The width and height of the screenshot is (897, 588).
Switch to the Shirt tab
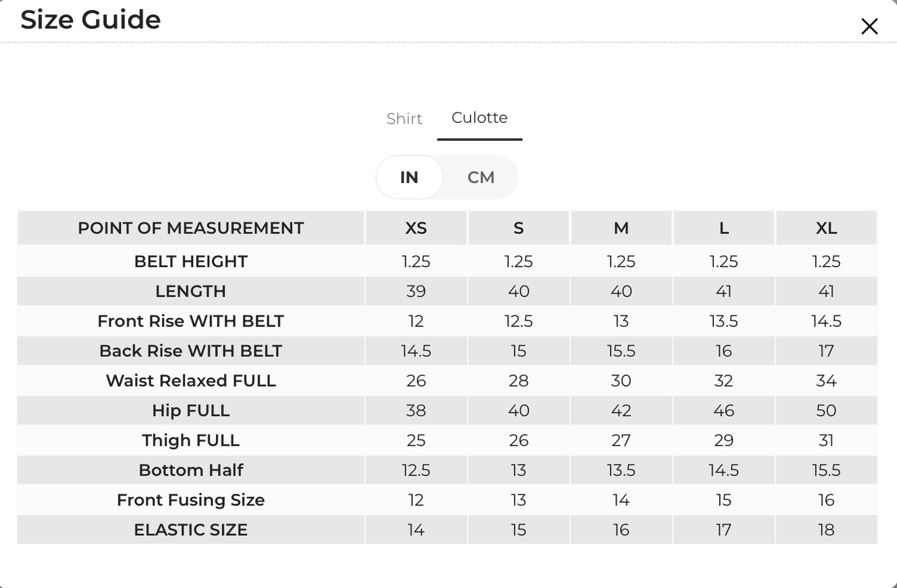click(x=404, y=119)
